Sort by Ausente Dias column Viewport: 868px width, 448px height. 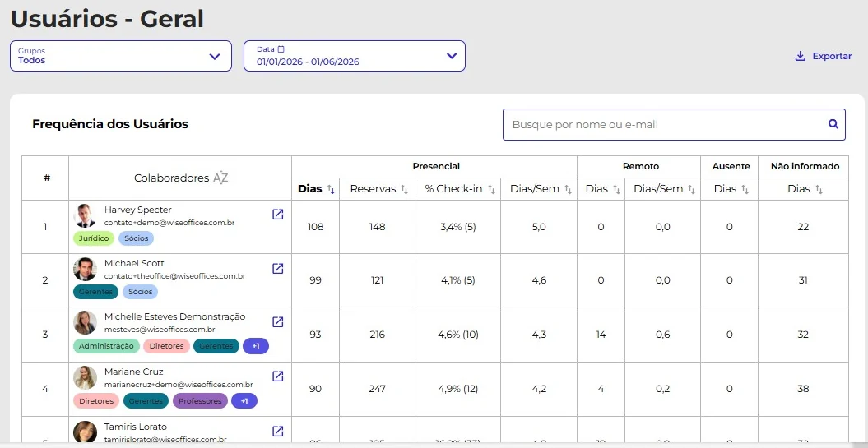pyautogui.click(x=745, y=189)
